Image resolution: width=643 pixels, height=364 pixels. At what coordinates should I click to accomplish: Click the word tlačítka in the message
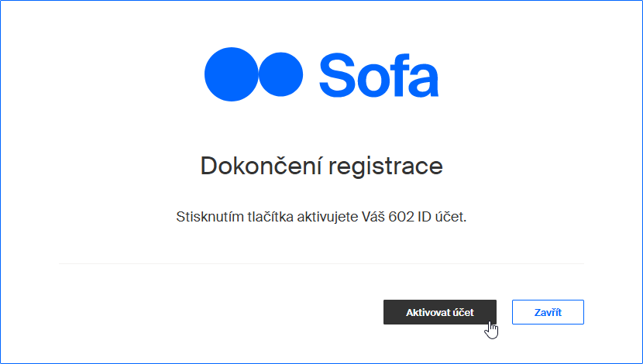click(270, 216)
